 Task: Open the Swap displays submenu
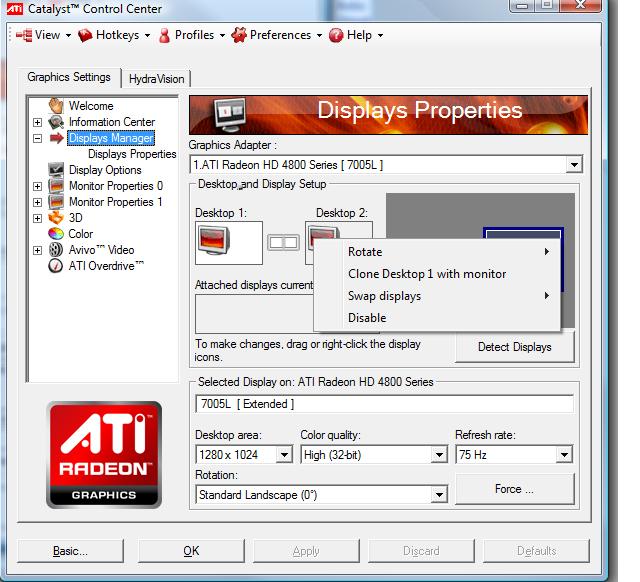point(437,295)
